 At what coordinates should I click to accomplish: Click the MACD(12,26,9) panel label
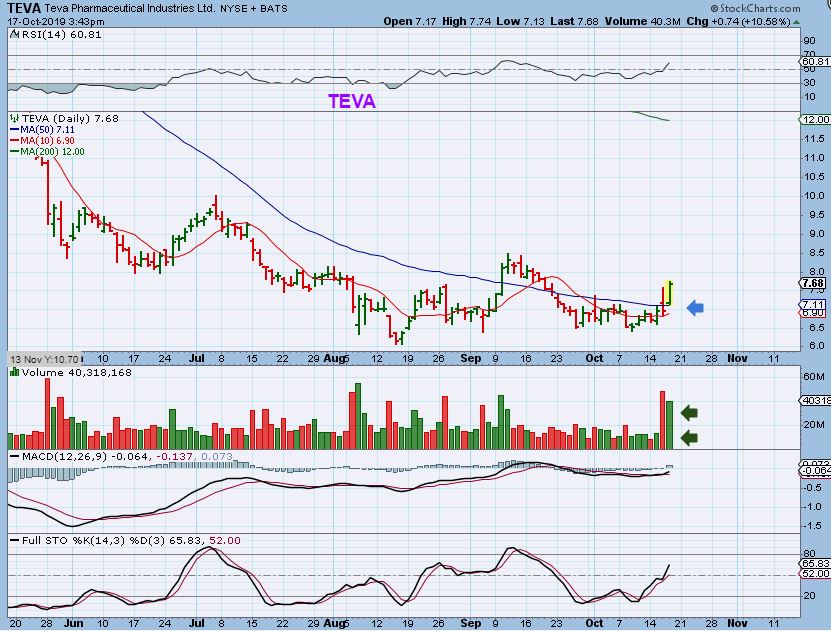(65, 457)
